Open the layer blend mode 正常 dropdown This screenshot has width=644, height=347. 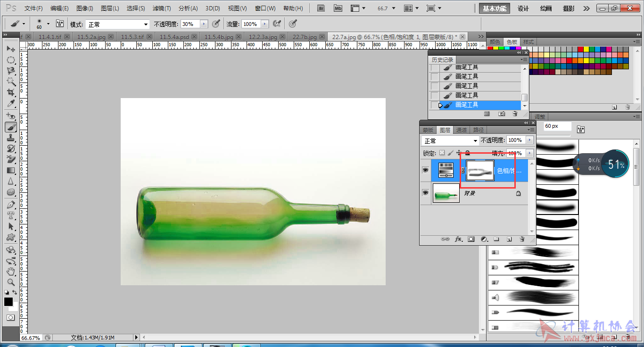pyautogui.click(x=450, y=140)
